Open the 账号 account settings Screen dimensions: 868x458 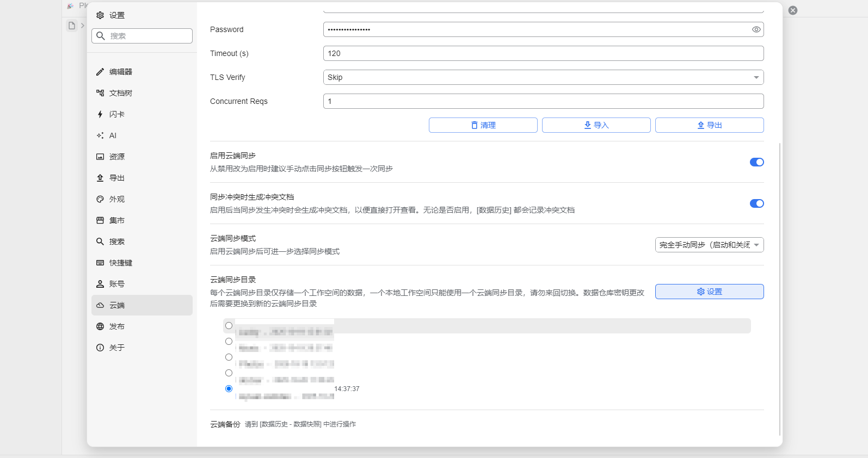(141, 284)
